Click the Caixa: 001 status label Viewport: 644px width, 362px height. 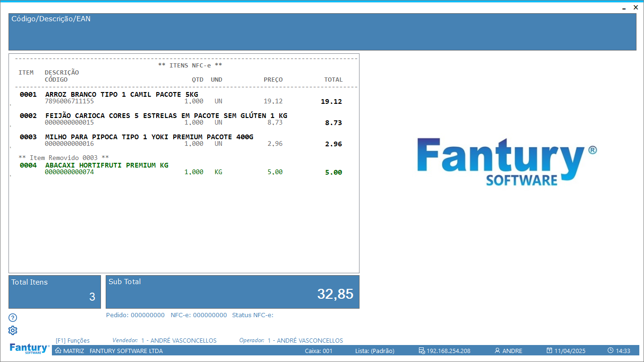[x=318, y=351]
